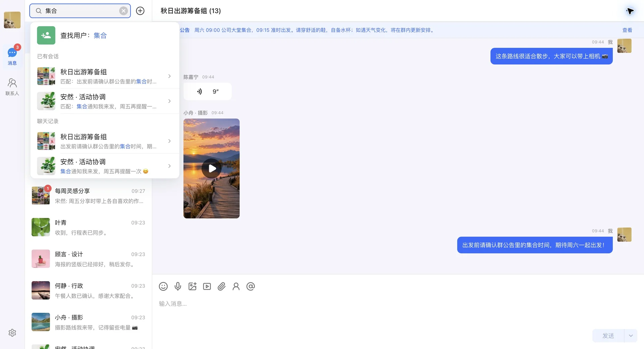Click the plus icon to start new chat

[140, 11]
